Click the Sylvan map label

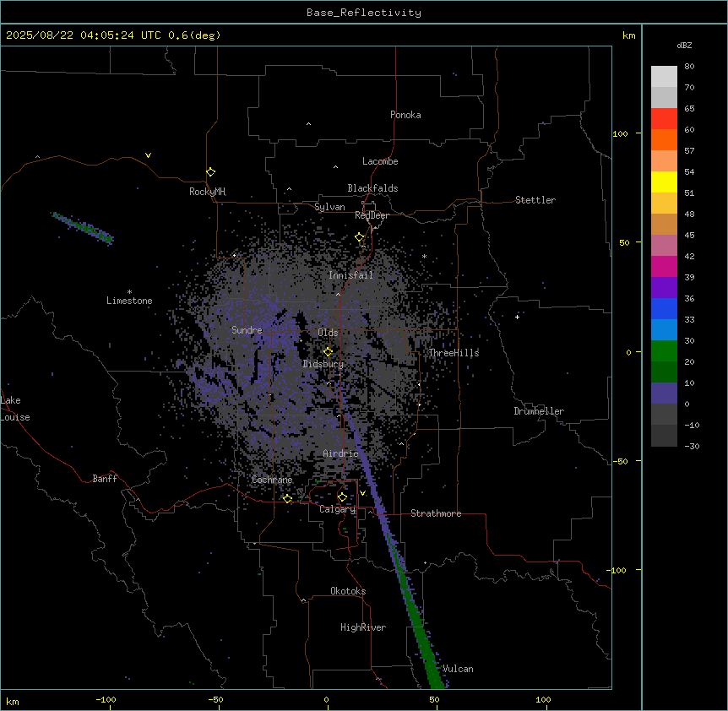click(329, 207)
